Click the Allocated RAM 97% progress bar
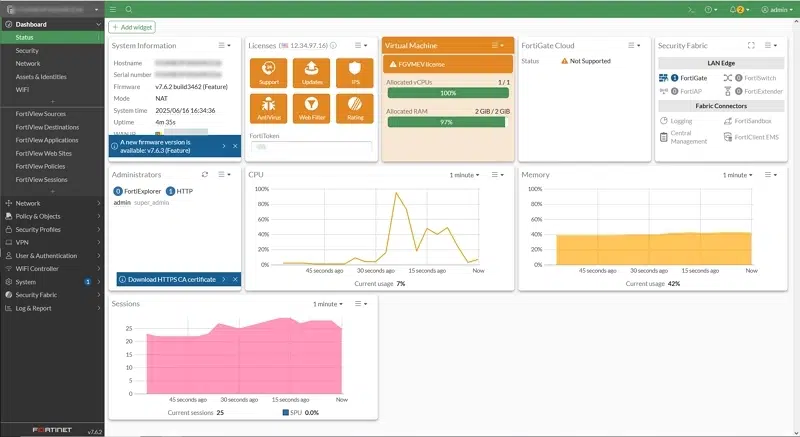The image size is (800, 437). point(448,122)
